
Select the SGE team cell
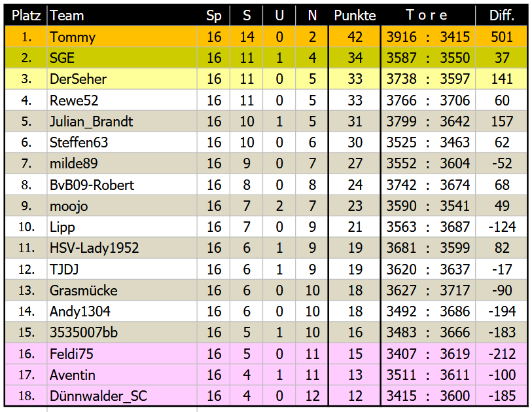[62, 58]
